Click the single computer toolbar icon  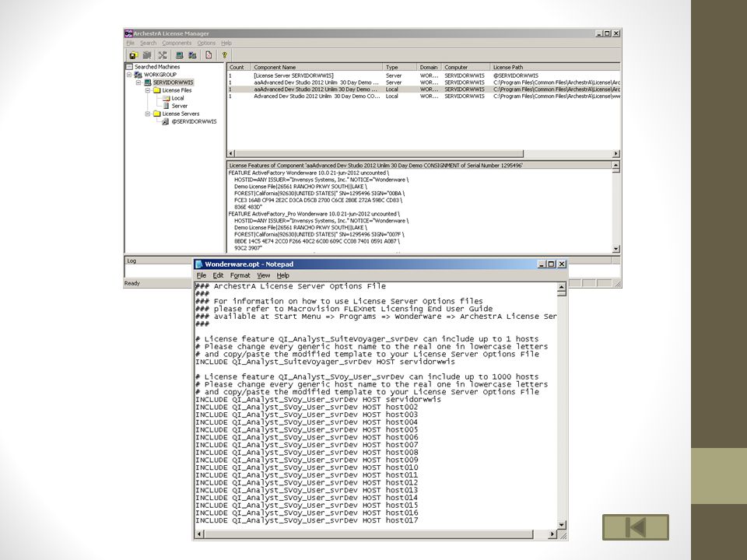pos(179,55)
